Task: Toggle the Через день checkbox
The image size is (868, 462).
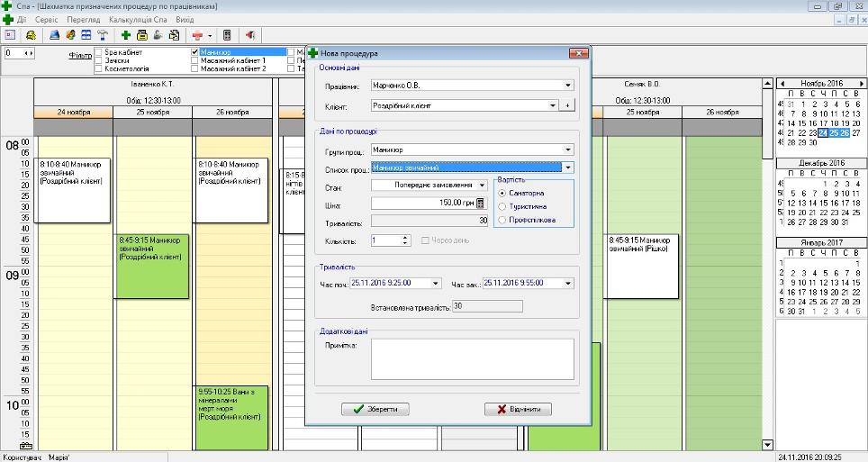Action: click(x=425, y=240)
